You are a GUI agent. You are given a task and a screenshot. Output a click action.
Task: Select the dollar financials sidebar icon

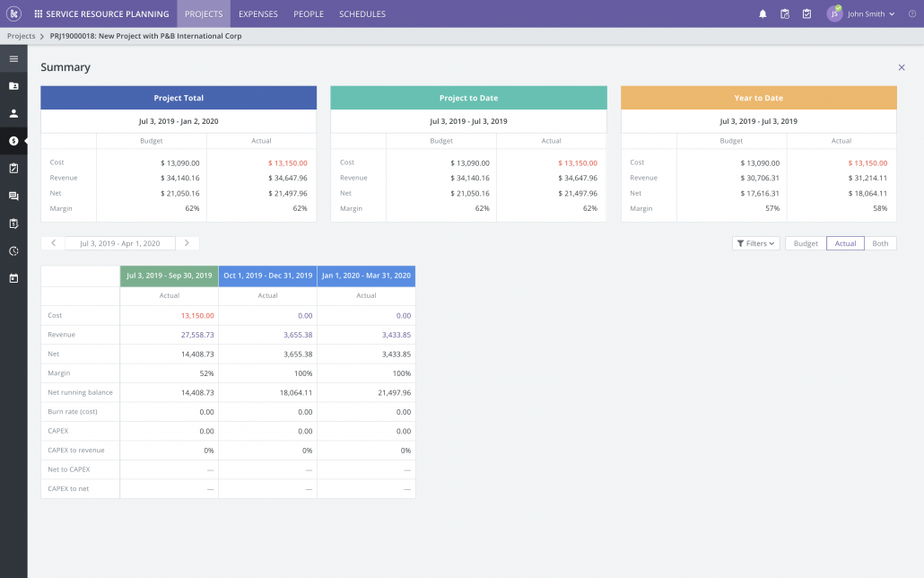13,141
